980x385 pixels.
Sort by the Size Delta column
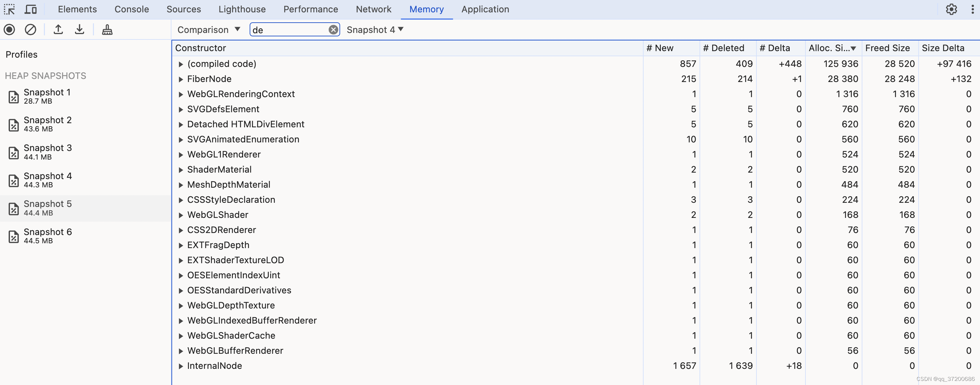click(x=943, y=48)
